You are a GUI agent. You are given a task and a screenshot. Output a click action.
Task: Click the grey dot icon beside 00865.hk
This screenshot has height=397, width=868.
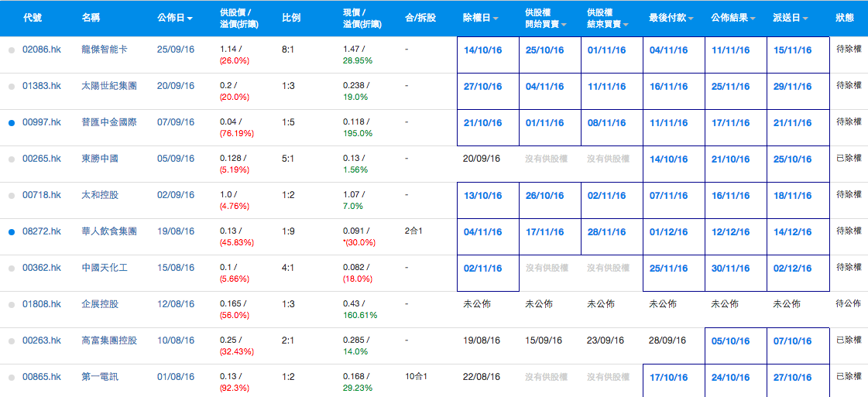pos(11,378)
